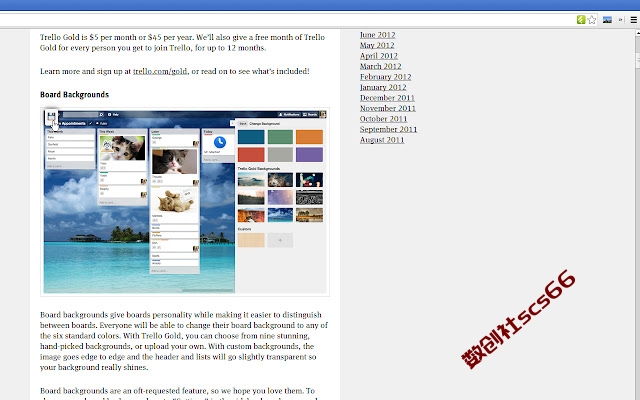Click the green Feedly extension icon
This screenshot has height=400, width=640.
580,20
